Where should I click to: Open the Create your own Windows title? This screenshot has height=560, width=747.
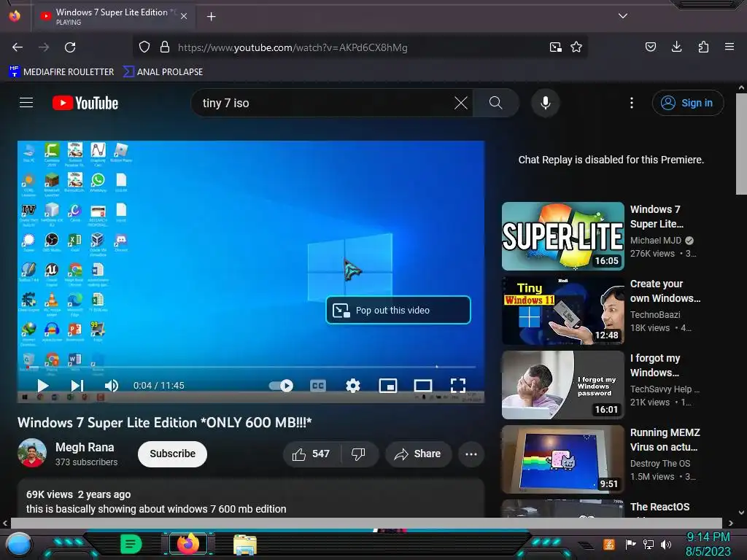tap(665, 291)
